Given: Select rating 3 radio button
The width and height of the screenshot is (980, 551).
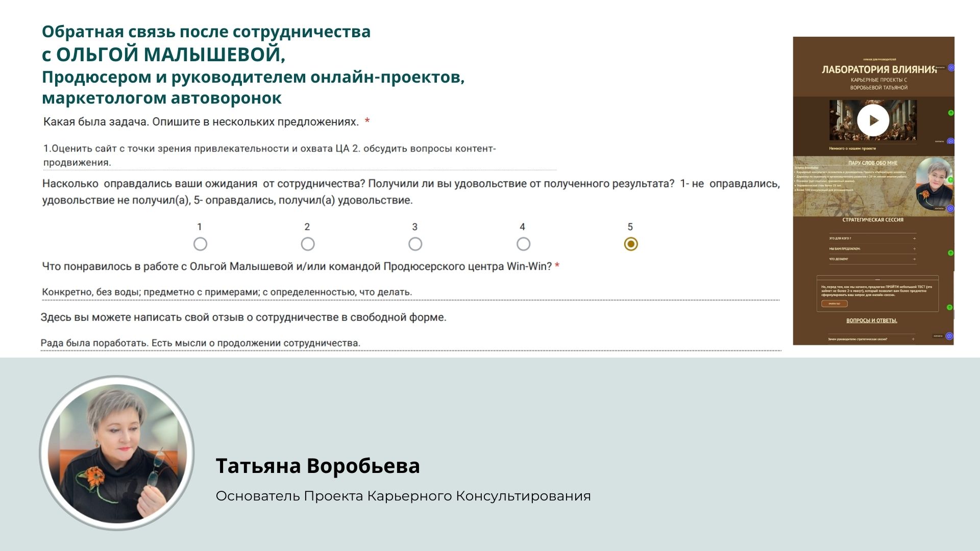Looking at the screenshot, I should click(x=415, y=244).
